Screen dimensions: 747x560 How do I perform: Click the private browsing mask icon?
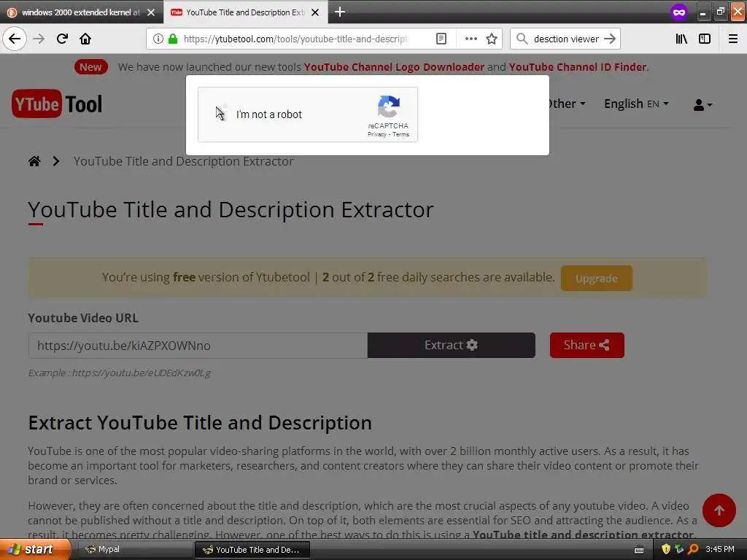[x=679, y=12]
